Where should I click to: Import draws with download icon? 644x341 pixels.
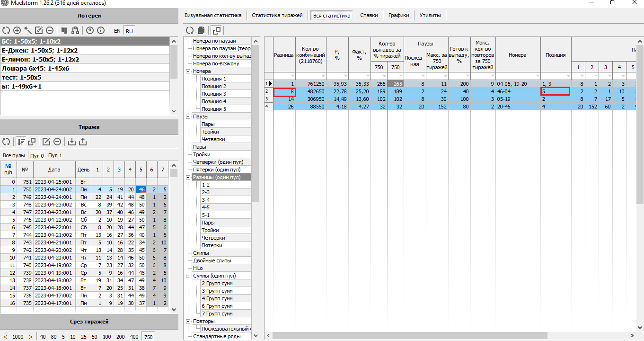(x=72, y=141)
